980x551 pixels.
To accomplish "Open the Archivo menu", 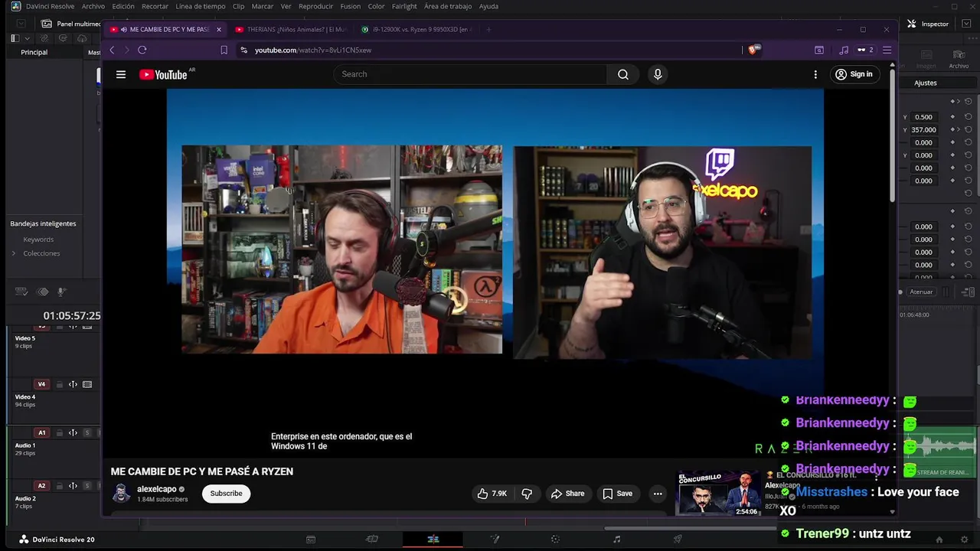I will click(x=93, y=6).
